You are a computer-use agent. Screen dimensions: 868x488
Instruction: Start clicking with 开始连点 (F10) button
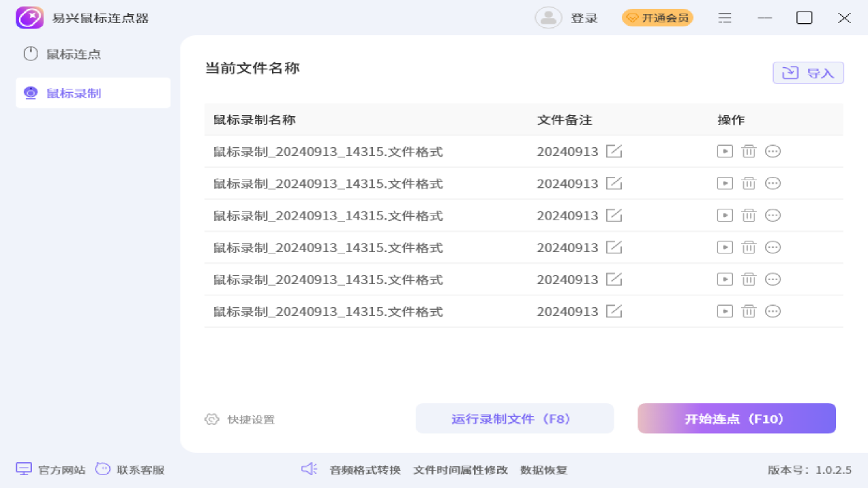(736, 419)
